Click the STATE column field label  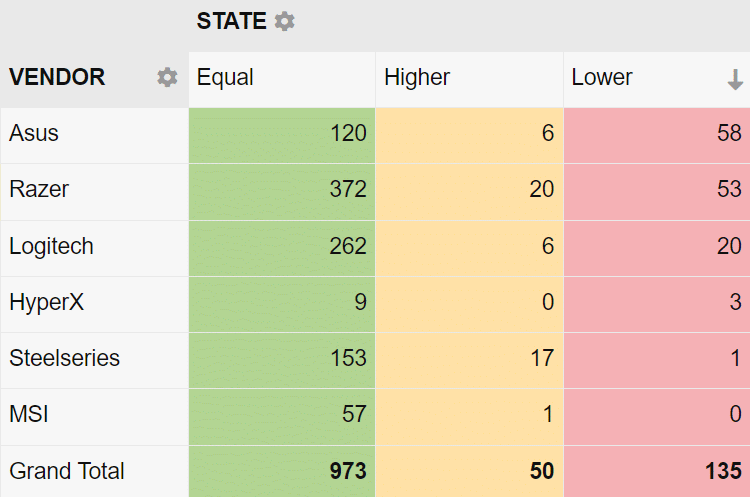[x=231, y=21]
